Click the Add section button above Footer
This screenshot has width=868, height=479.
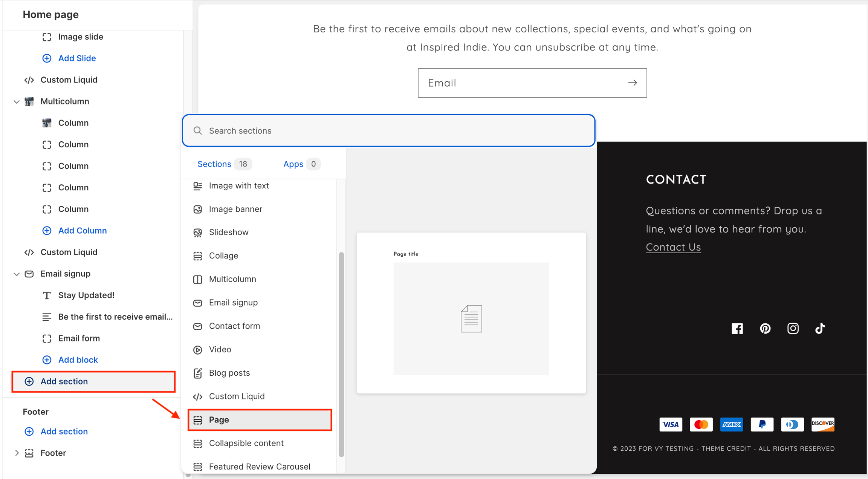93,381
